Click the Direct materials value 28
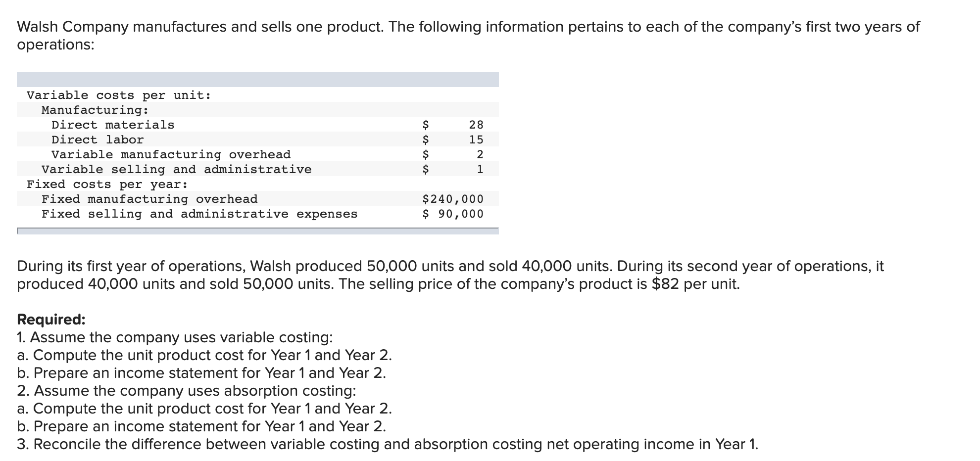Viewport: 980px width, 461px height. point(476,125)
